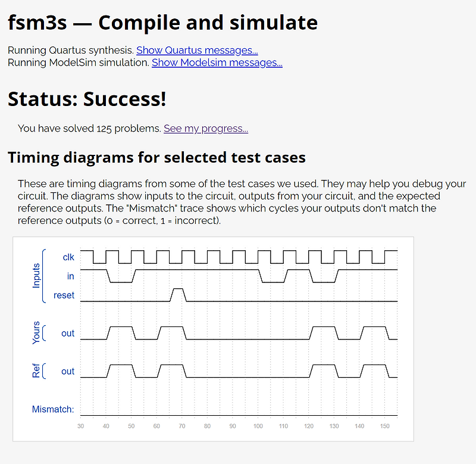Select the "out" label under Yours
The image size is (476, 464).
coord(68,333)
